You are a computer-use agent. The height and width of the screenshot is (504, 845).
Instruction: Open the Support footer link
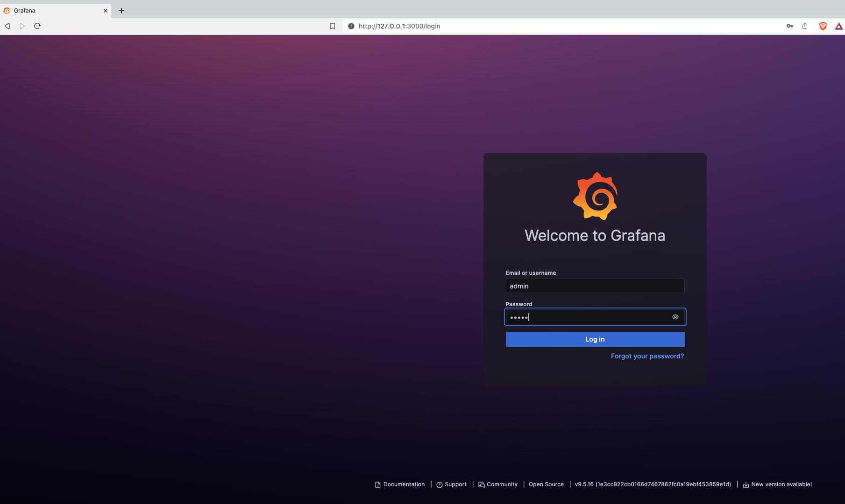[x=452, y=484]
